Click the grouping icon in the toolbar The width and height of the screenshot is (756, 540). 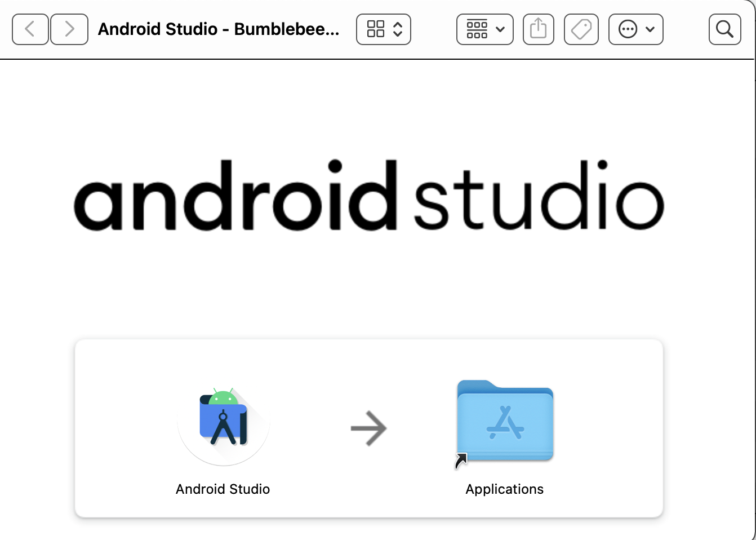pyautogui.click(x=477, y=29)
